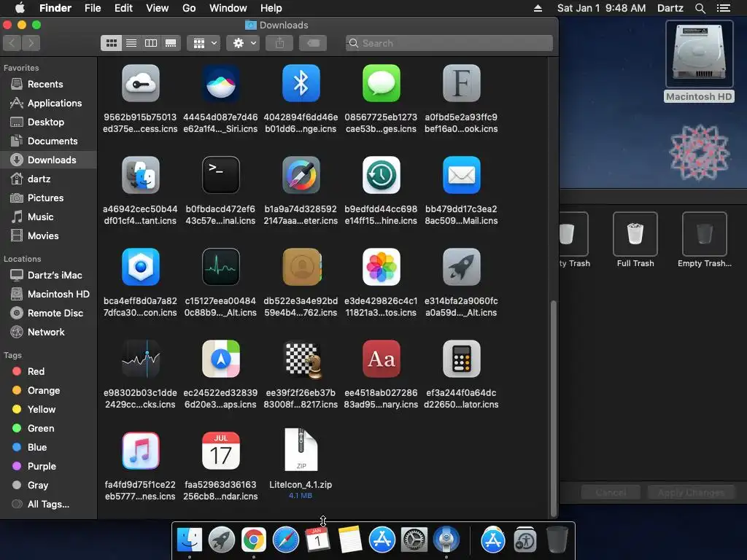Image resolution: width=747 pixels, height=560 pixels.
Task: Go back with the Finder back arrow
Action: [x=12, y=43]
